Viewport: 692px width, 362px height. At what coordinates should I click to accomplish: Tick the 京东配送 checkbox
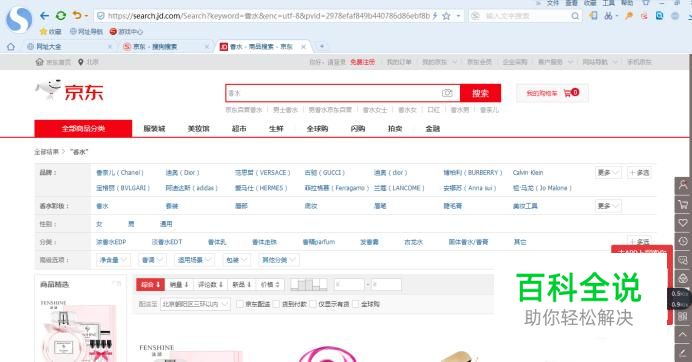click(240, 304)
